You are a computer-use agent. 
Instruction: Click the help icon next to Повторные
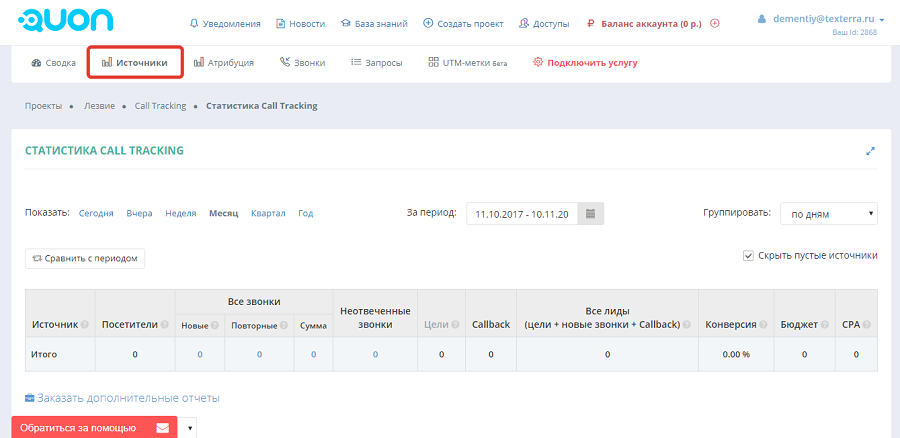click(x=283, y=325)
